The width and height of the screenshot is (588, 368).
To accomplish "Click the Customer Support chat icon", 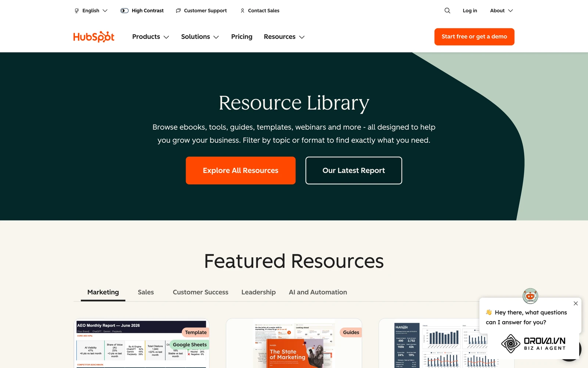I will [x=178, y=11].
